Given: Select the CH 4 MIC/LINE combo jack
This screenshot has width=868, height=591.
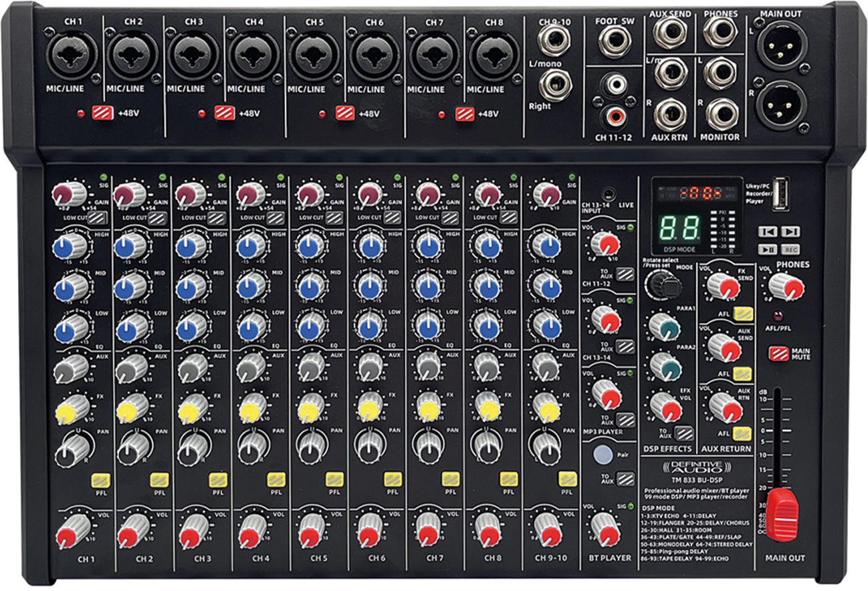Looking at the screenshot, I should tap(253, 55).
